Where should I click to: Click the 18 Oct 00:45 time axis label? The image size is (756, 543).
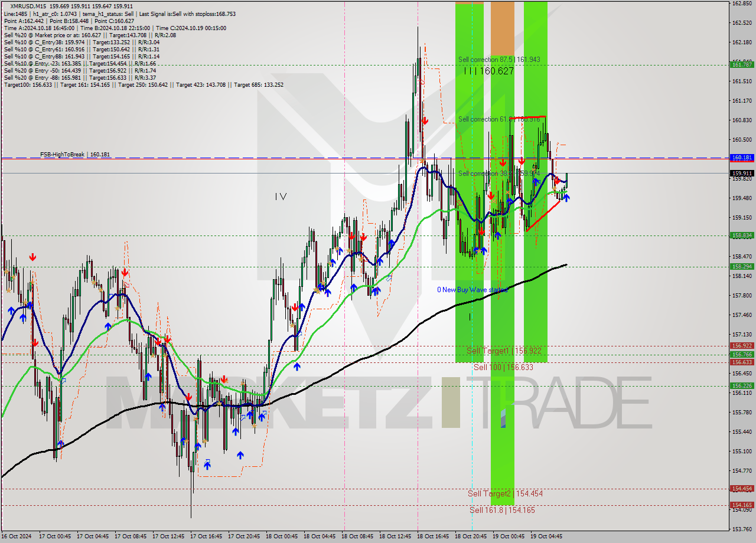coord(281,537)
